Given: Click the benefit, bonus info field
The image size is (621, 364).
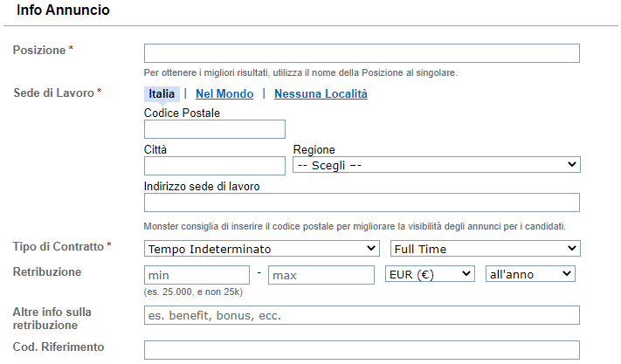Looking at the screenshot, I should [x=362, y=315].
